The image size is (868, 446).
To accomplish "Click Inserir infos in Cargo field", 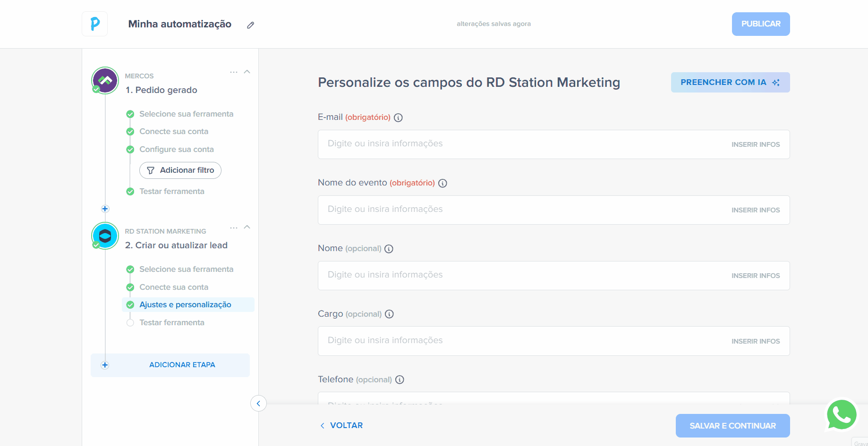I will [x=756, y=341].
